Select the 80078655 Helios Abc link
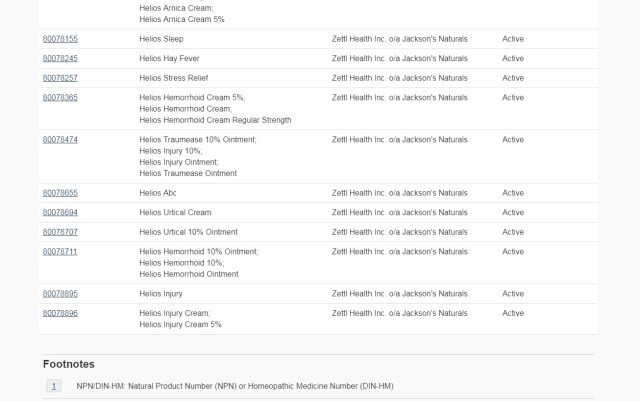 click(x=60, y=193)
